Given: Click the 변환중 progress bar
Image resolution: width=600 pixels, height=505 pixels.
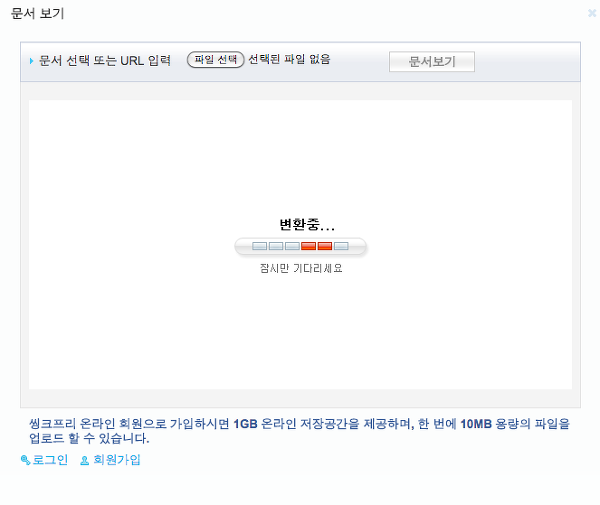Looking at the screenshot, I should pos(300,246).
